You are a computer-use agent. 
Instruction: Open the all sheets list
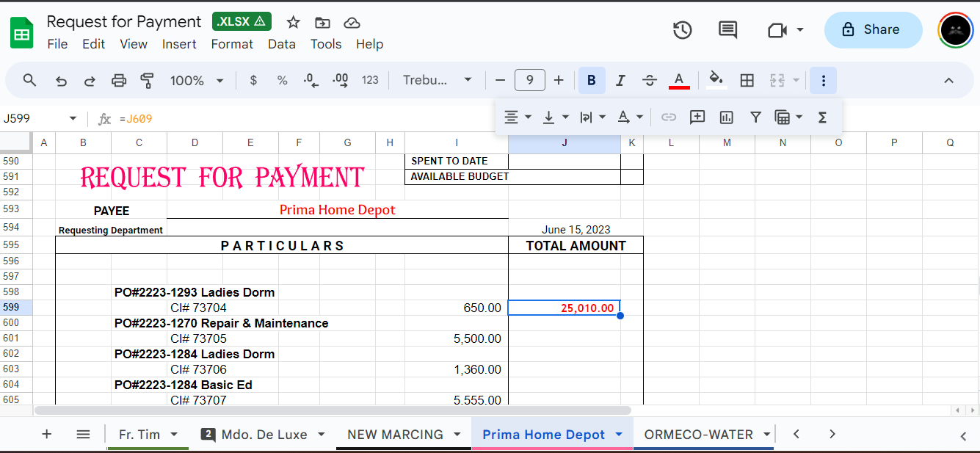(x=83, y=434)
